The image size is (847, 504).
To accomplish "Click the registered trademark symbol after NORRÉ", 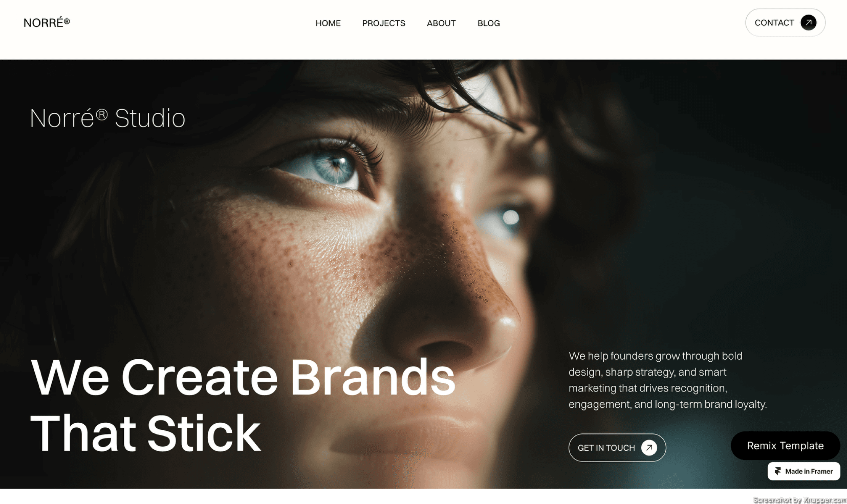I will click(67, 21).
